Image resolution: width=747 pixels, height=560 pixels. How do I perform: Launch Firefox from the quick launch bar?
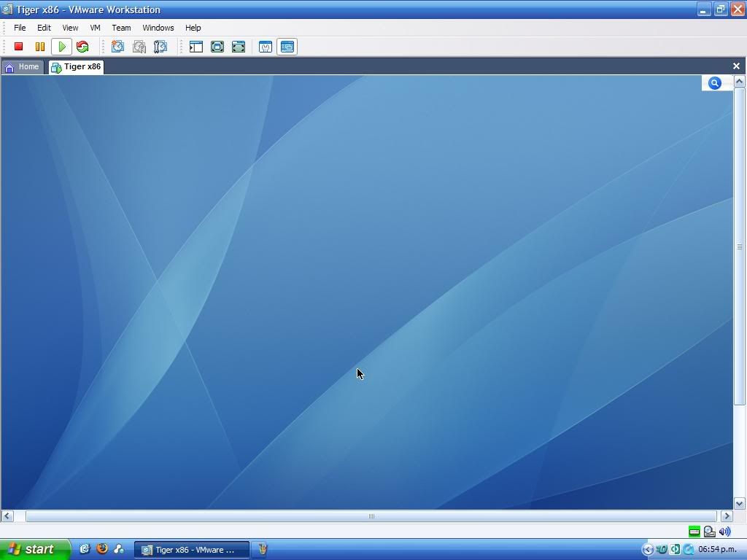(x=102, y=549)
